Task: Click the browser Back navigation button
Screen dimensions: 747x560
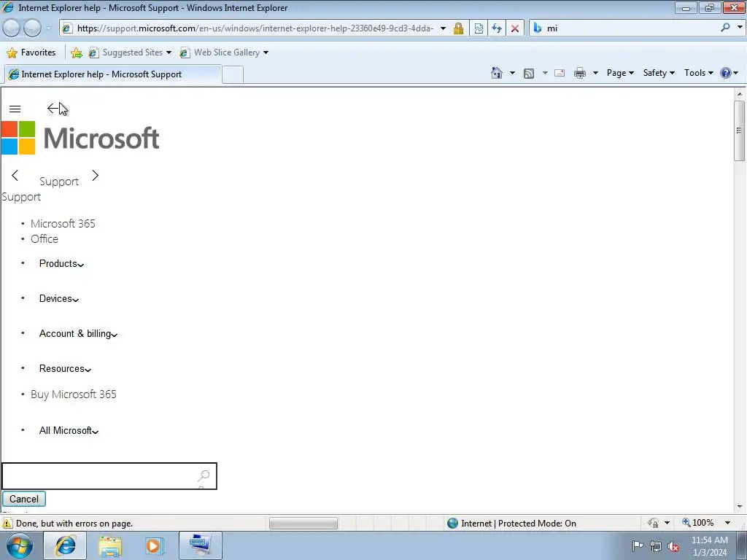Action: (x=12, y=28)
